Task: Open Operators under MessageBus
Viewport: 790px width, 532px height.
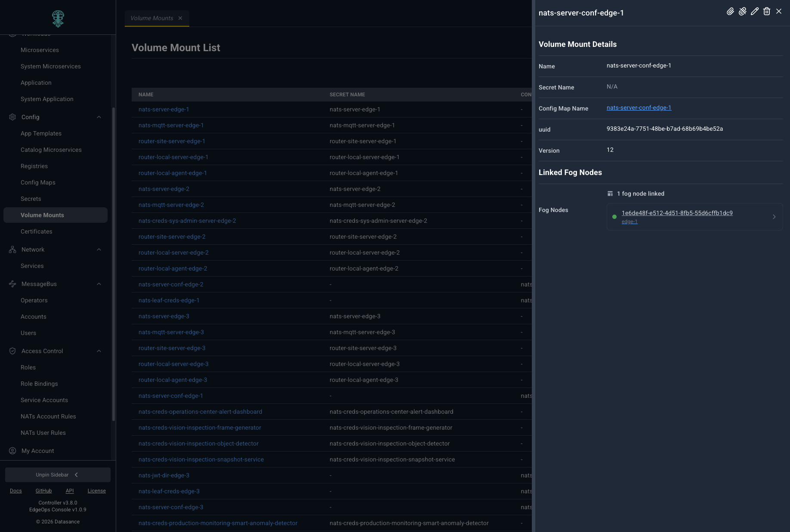Action: [x=34, y=300]
